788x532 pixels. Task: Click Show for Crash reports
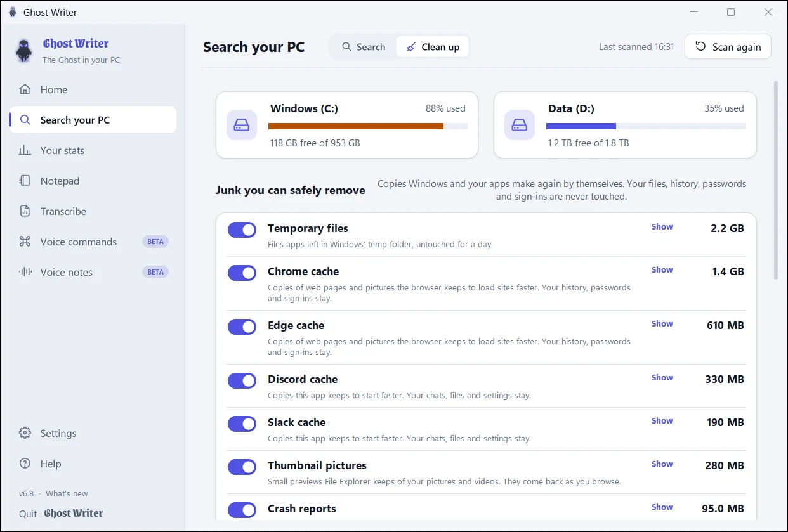point(662,507)
